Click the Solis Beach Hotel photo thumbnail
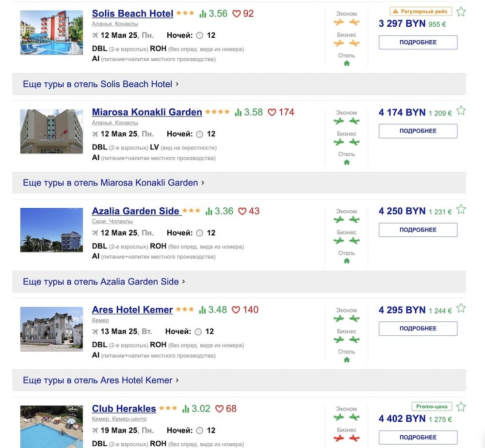The width and height of the screenshot is (485, 448). (x=51, y=32)
